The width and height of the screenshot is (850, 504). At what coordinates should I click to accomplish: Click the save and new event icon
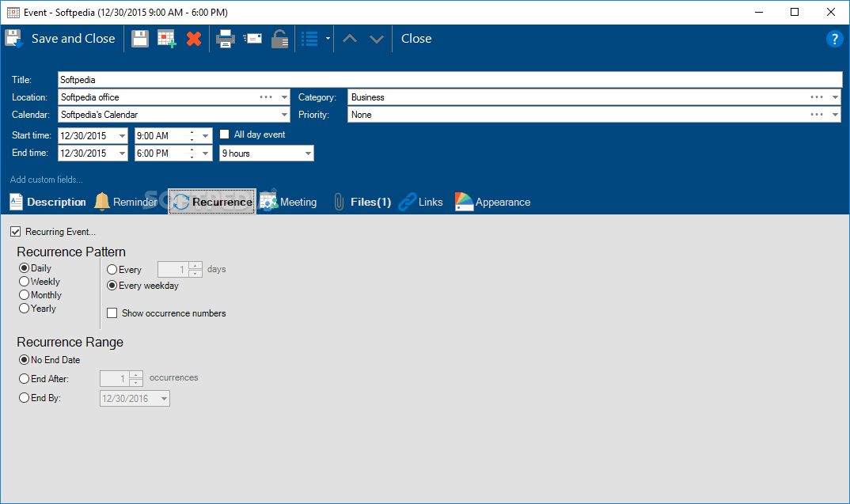tap(167, 39)
